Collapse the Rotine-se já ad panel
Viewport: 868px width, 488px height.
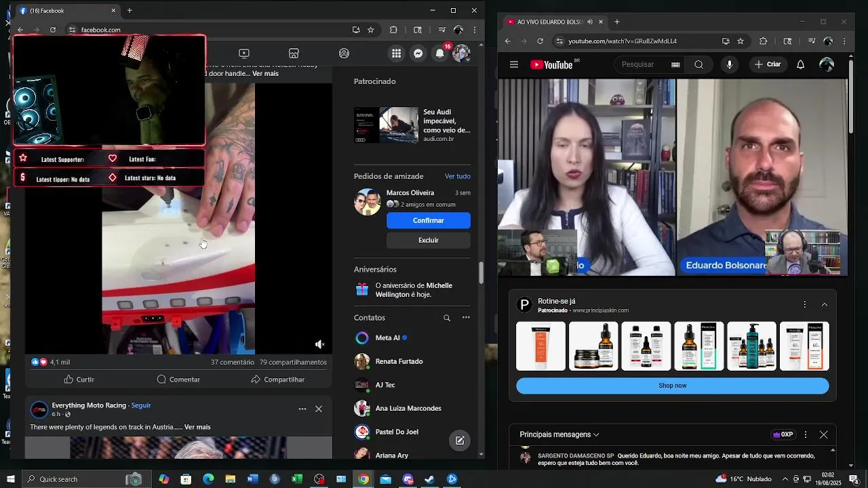point(825,305)
